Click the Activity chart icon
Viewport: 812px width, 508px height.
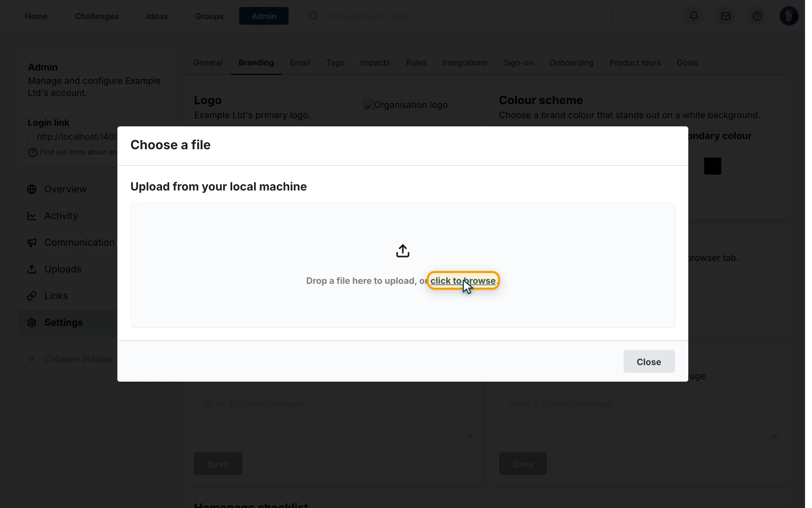(32, 216)
